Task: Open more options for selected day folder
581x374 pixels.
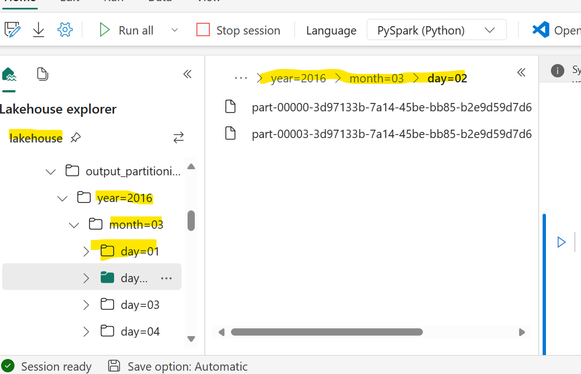Action: [x=166, y=278]
